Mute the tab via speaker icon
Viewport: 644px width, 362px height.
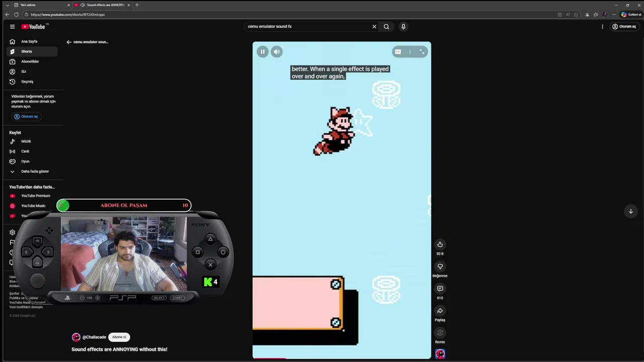tap(83, 5)
